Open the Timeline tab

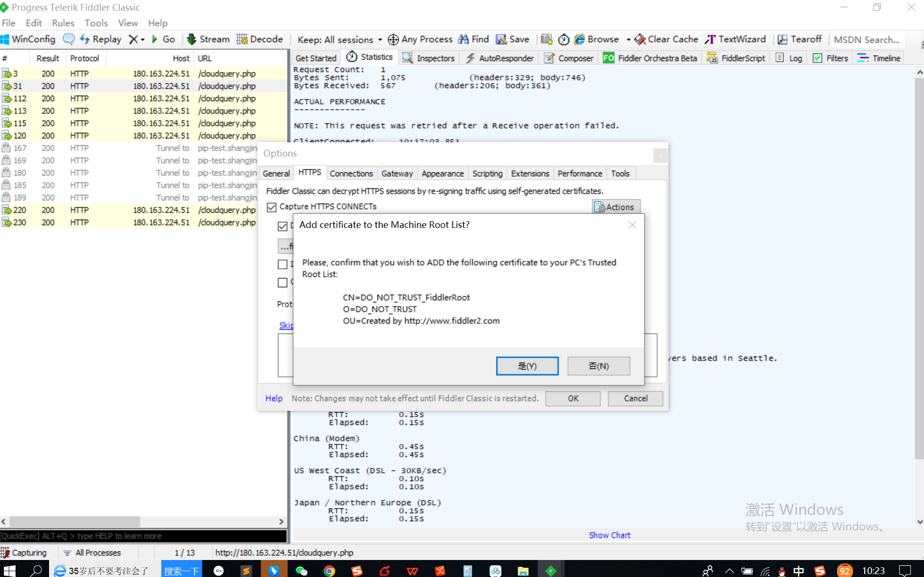coord(879,58)
